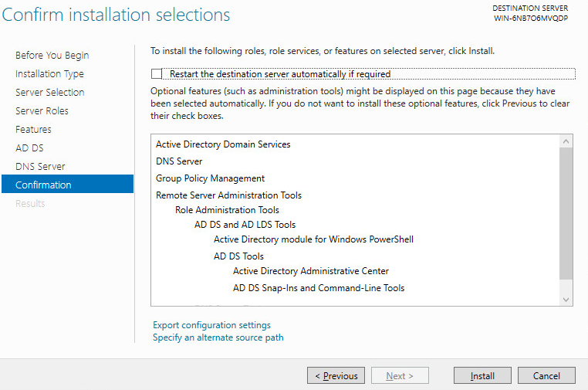Navigate to the Features step
588x390 pixels.
click(x=33, y=130)
